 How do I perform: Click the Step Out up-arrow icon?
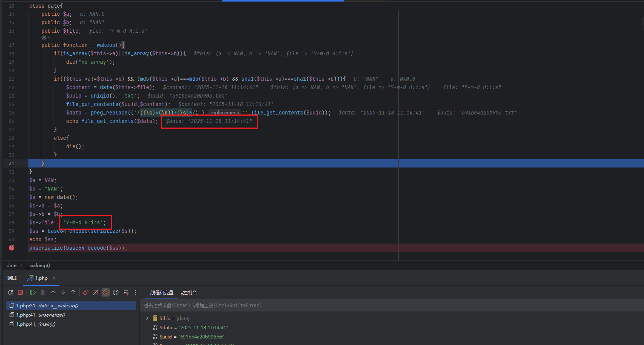tap(73, 293)
